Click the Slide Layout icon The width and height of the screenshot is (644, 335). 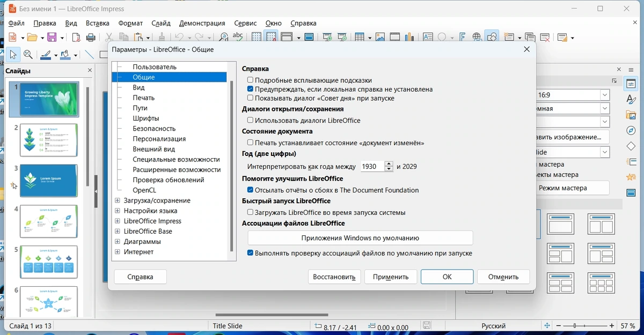tap(562, 37)
